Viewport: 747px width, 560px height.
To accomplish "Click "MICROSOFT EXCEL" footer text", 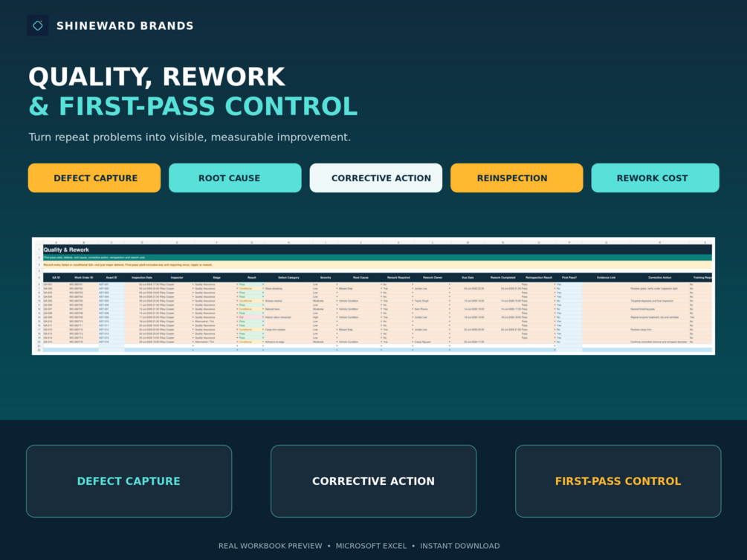I will 371,546.
